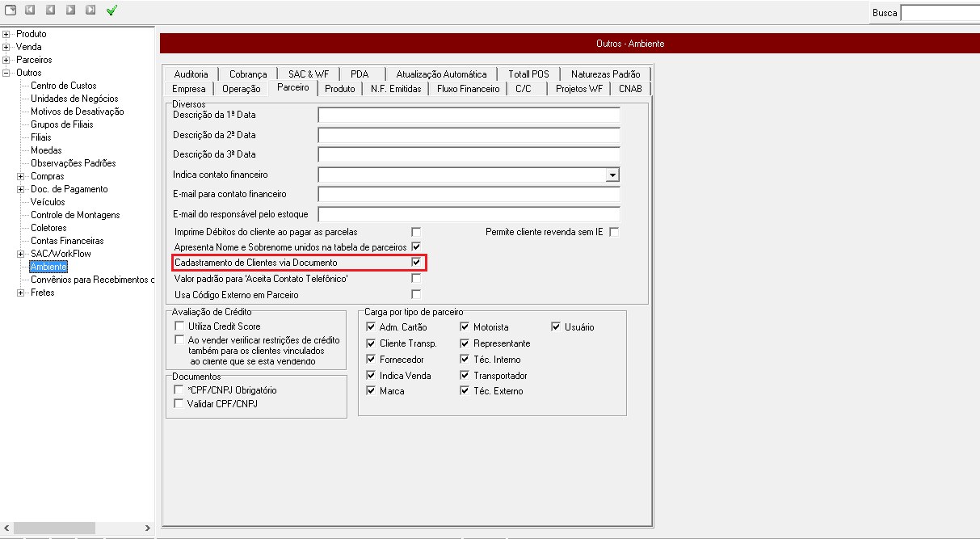This screenshot has width=980, height=539.
Task: Select Centro de Custos in tree
Action: pyautogui.click(x=63, y=86)
